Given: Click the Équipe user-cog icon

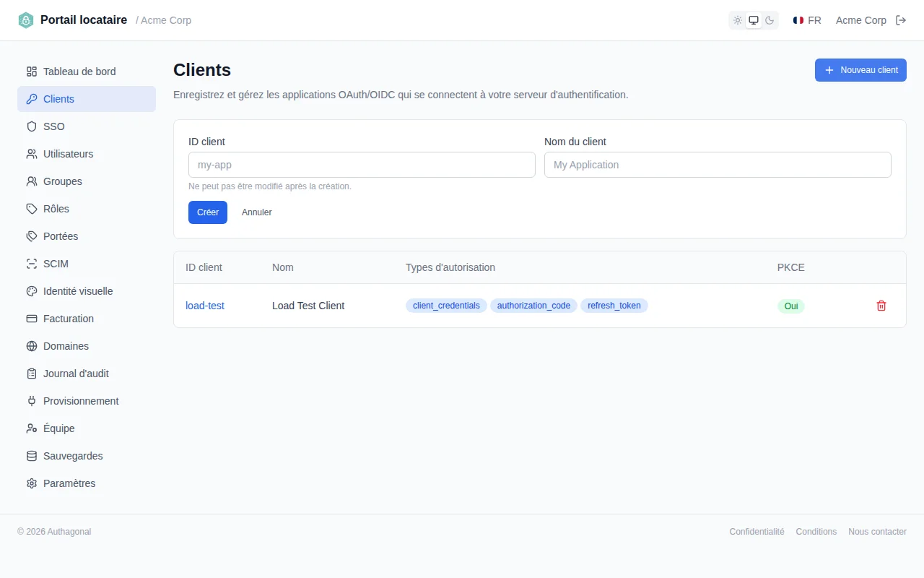Looking at the screenshot, I should tap(32, 428).
